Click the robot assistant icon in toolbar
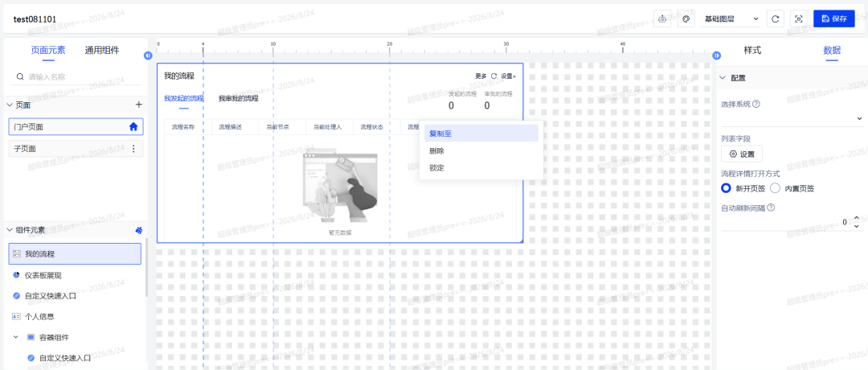Viewport: 868px width, 370px height. click(662, 18)
